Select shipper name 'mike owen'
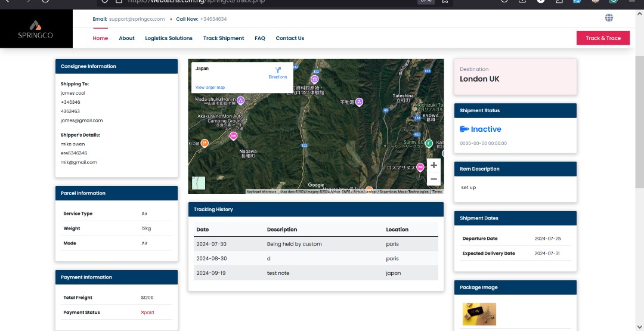This screenshot has width=644, height=331. click(x=73, y=144)
